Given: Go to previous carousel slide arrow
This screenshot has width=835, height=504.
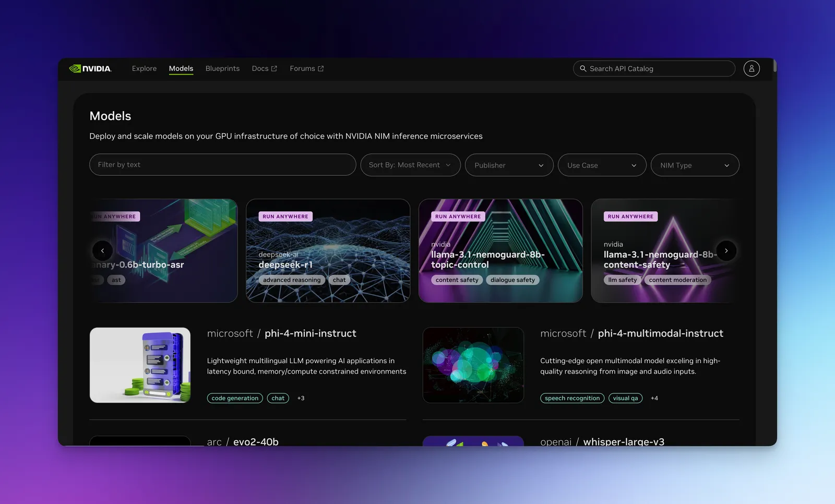Looking at the screenshot, I should point(102,251).
